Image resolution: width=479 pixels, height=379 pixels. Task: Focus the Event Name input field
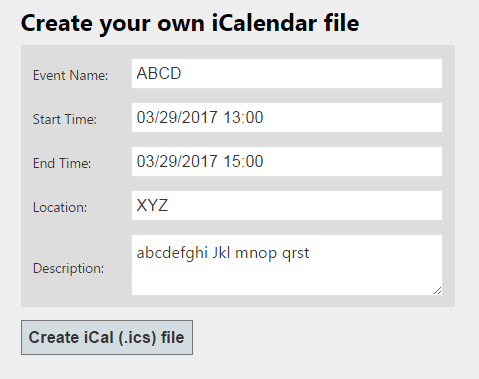287,73
